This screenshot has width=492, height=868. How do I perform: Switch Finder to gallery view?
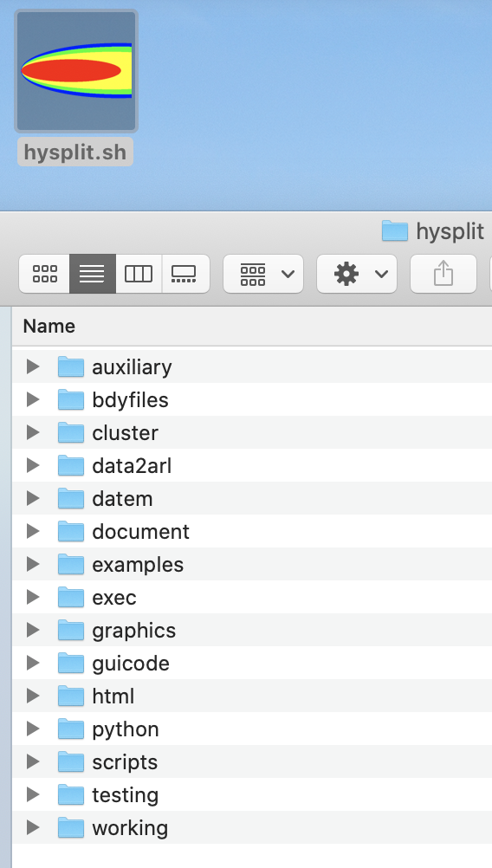(184, 274)
